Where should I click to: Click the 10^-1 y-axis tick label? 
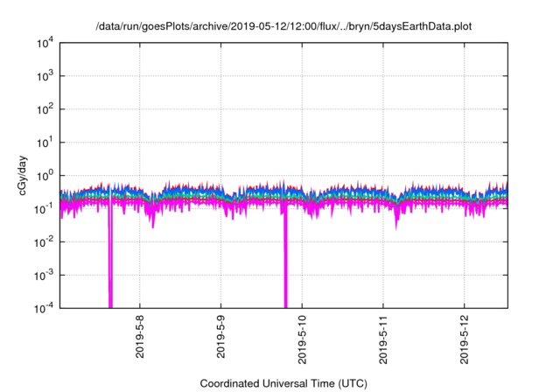click(44, 209)
